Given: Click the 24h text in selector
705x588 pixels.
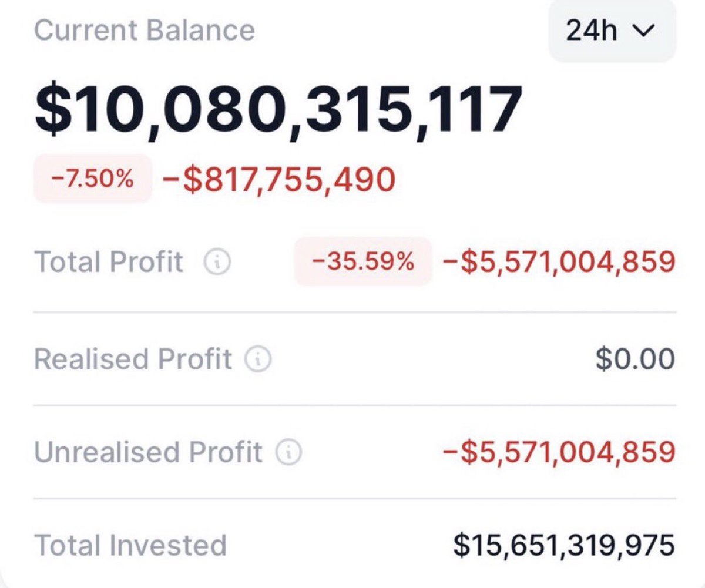Looking at the screenshot, I should click(x=592, y=31).
